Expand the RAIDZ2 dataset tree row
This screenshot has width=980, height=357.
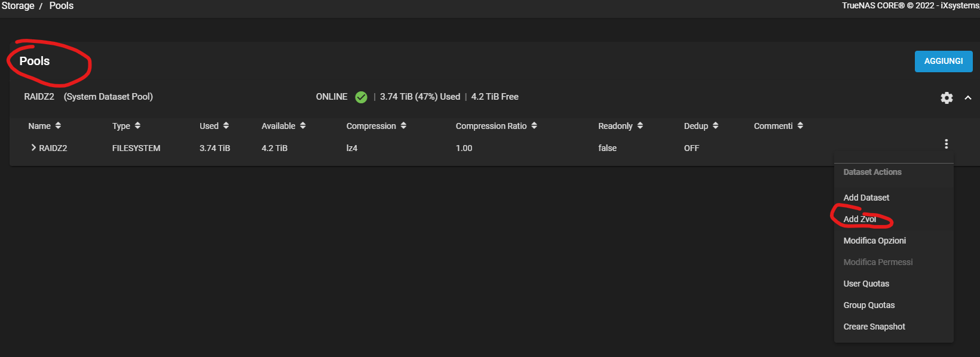click(x=33, y=147)
